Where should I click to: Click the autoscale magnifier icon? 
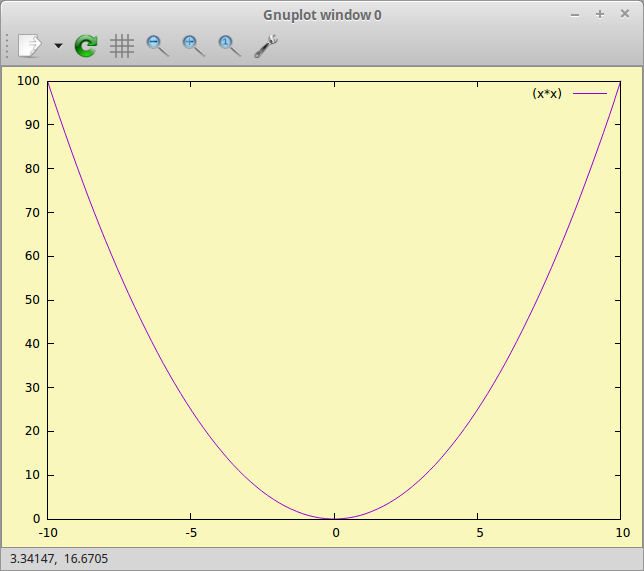[229, 45]
